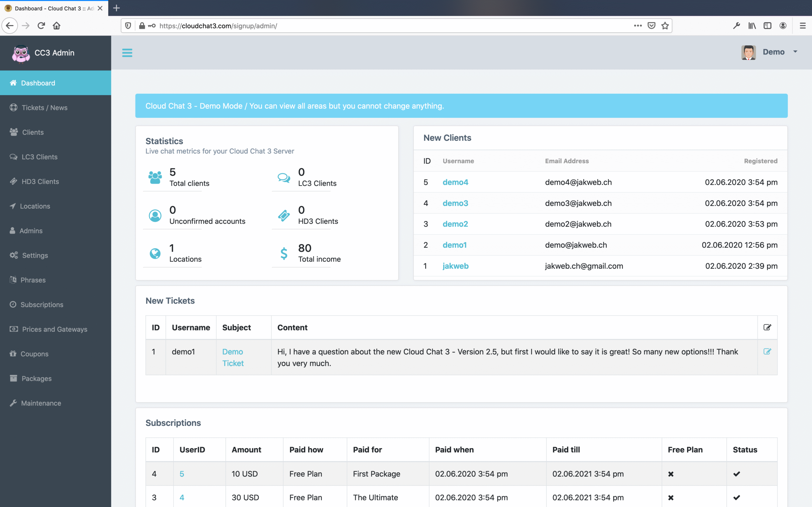Go to Tickets / News in the sidebar
The image size is (812, 507).
pyautogui.click(x=44, y=108)
